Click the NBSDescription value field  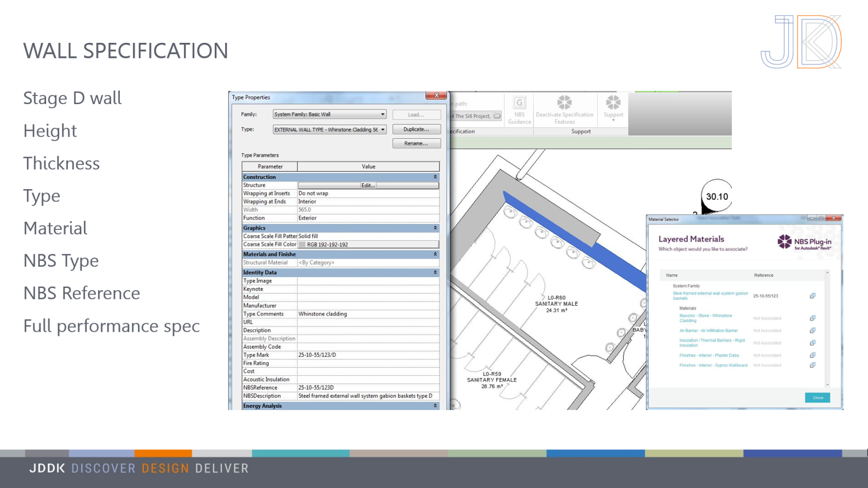point(368,396)
